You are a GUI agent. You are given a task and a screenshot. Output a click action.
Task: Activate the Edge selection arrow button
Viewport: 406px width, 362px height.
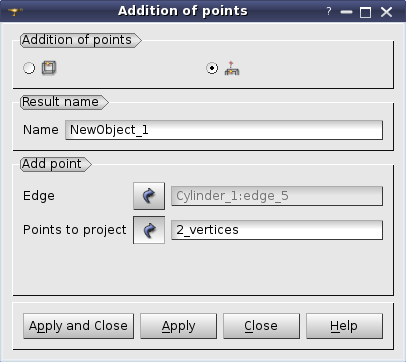[149, 196]
